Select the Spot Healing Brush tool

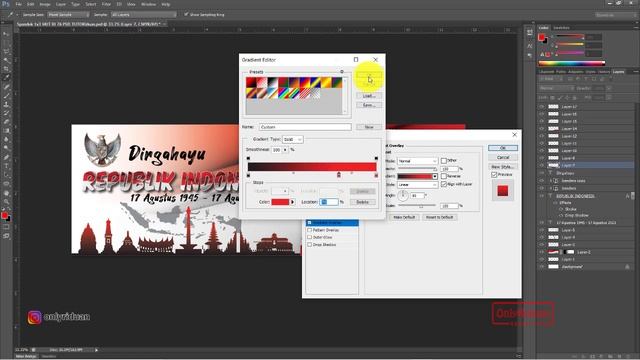point(6,87)
